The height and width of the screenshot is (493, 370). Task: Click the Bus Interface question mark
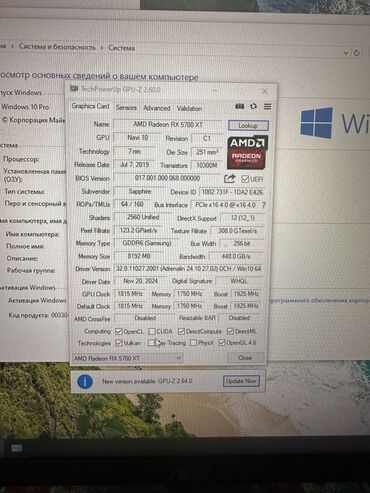264,205
